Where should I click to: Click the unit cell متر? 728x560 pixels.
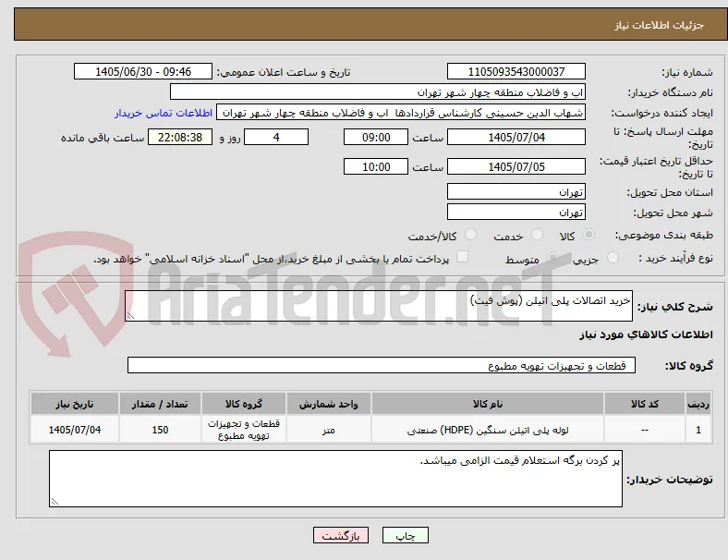pos(328,430)
